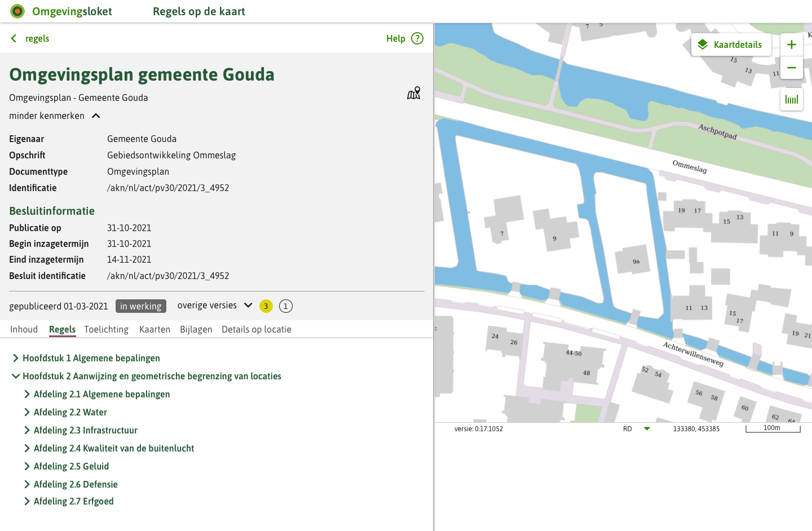Open the map measurement ruler tool
Viewport: 812px width, 531px height.
pyautogui.click(x=792, y=100)
